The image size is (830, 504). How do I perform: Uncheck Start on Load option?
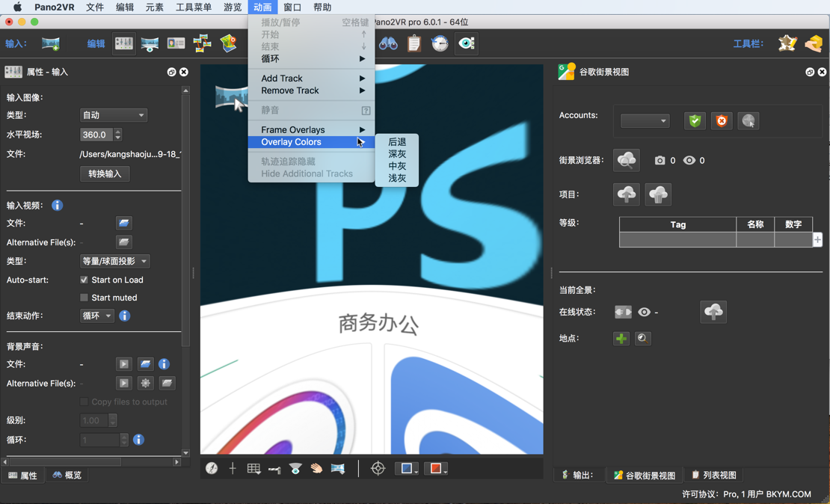pyautogui.click(x=84, y=280)
